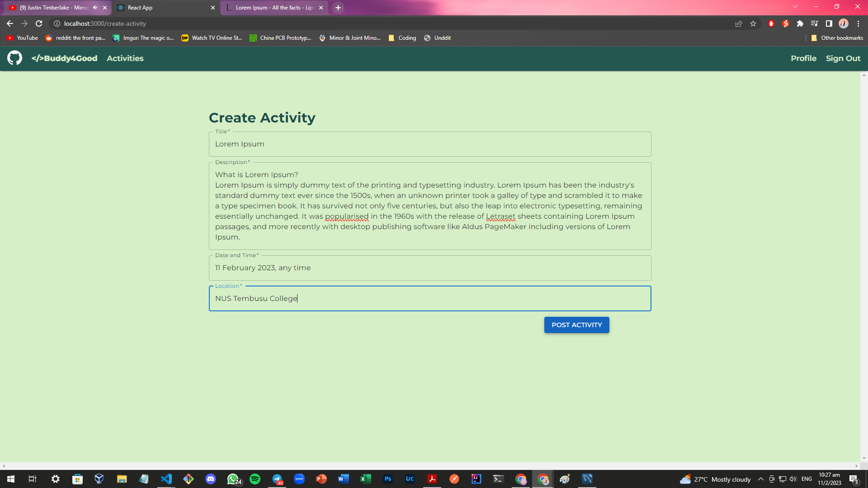Open Spotify from the taskbar

click(x=255, y=479)
